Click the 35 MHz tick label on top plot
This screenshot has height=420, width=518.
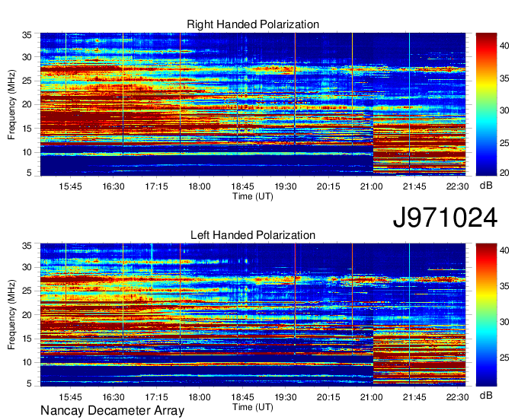pos(27,35)
